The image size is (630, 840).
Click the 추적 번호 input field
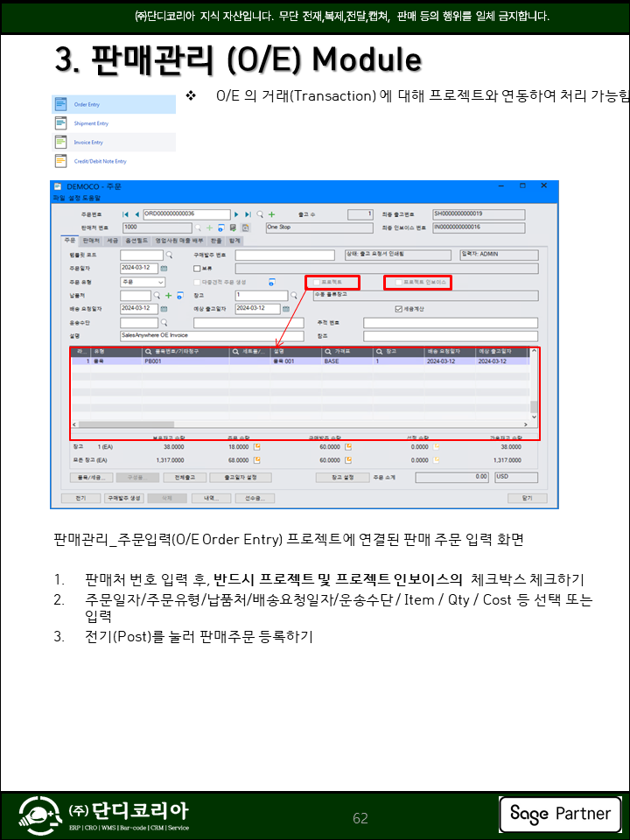[451, 323]
